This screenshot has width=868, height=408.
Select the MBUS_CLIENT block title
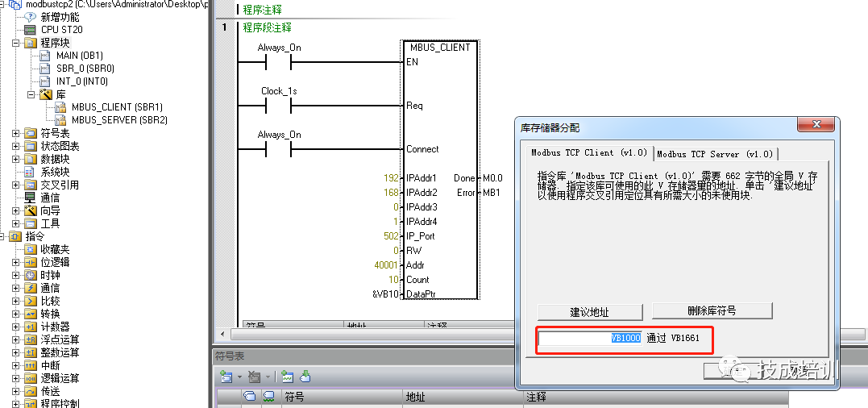(x=440, y=48)
